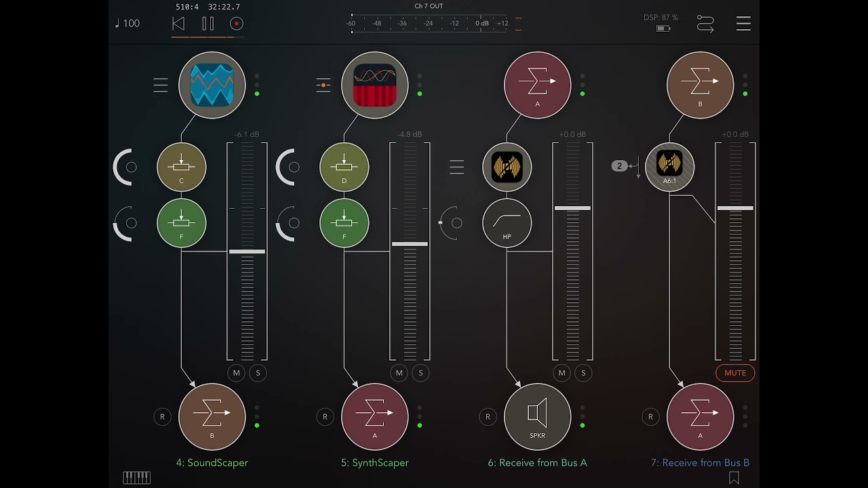Select Bus A output of channel 7
This screenshot has height=488, width=868.
click(701, 416)
